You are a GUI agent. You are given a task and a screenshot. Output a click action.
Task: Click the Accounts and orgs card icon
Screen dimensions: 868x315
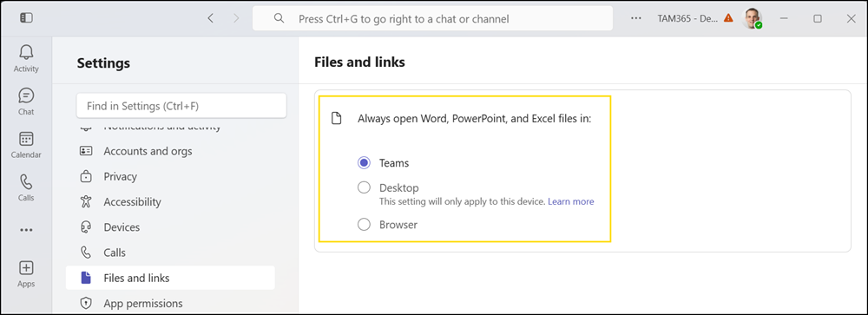point(86,151)
